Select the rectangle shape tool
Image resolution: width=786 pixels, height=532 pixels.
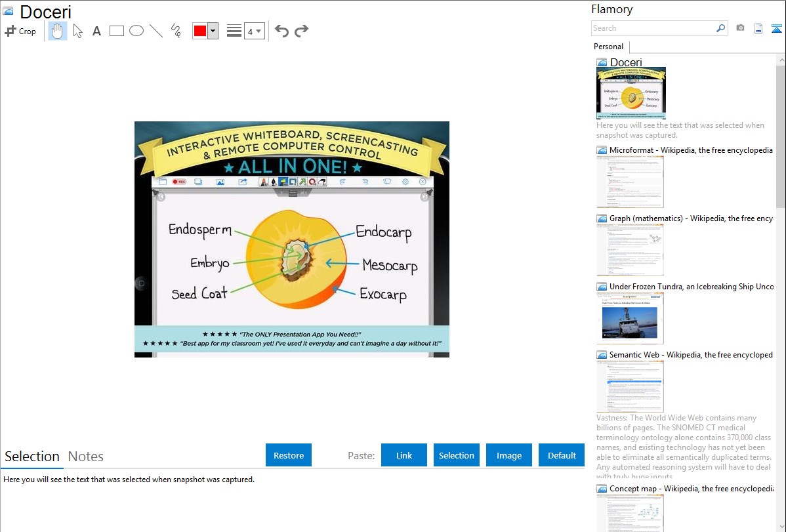(x=116, y=31)
